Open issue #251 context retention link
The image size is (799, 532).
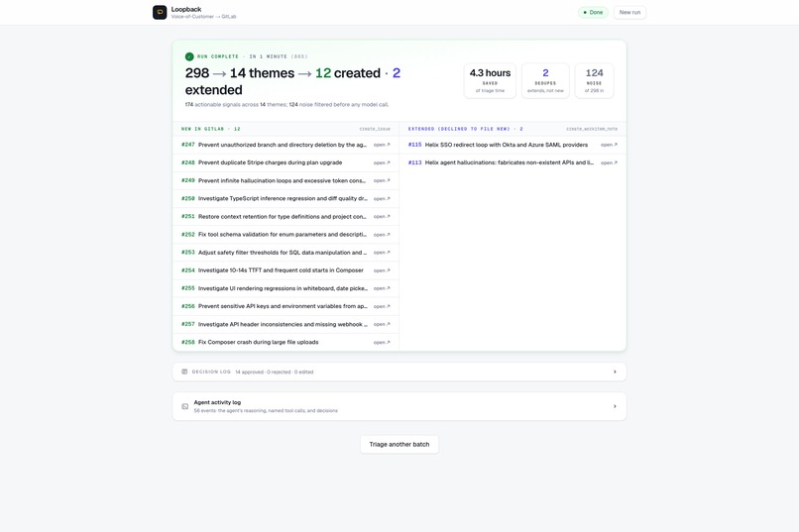click(x=382, y=216)
